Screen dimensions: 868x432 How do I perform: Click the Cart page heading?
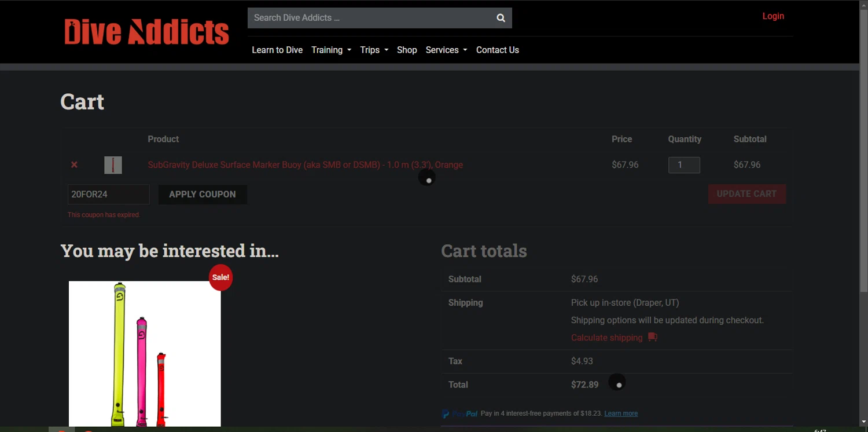tap(82, 102)
